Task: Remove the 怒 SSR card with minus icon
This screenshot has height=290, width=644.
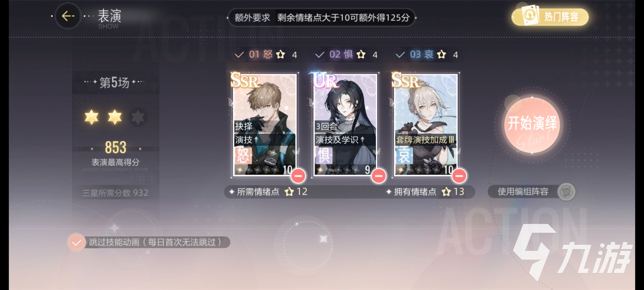Action: coord(298,176)
